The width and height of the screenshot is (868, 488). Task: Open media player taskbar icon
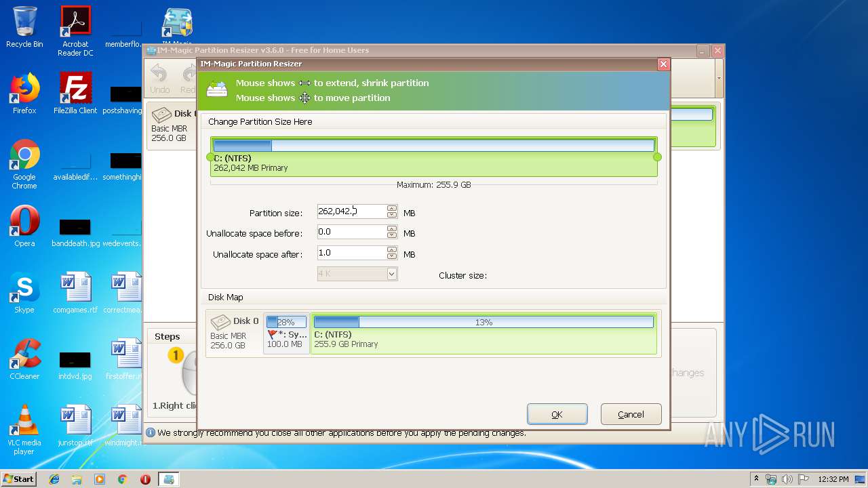point(100,479)
